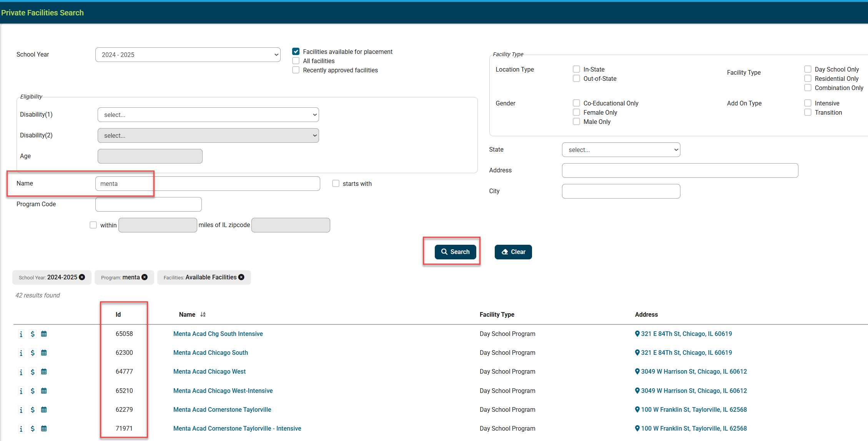
Task: Open calendar icon for Menta Acad Chg South Intensive
Action: pos(44,334)
